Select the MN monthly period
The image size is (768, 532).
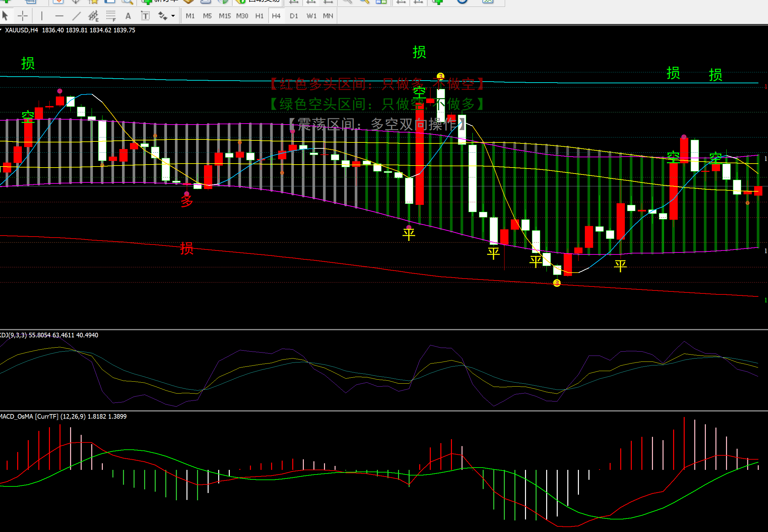coord(328,16)
